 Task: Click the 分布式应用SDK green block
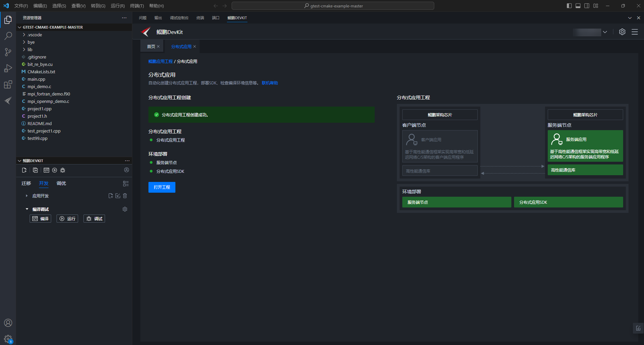[x=568, y=202]
